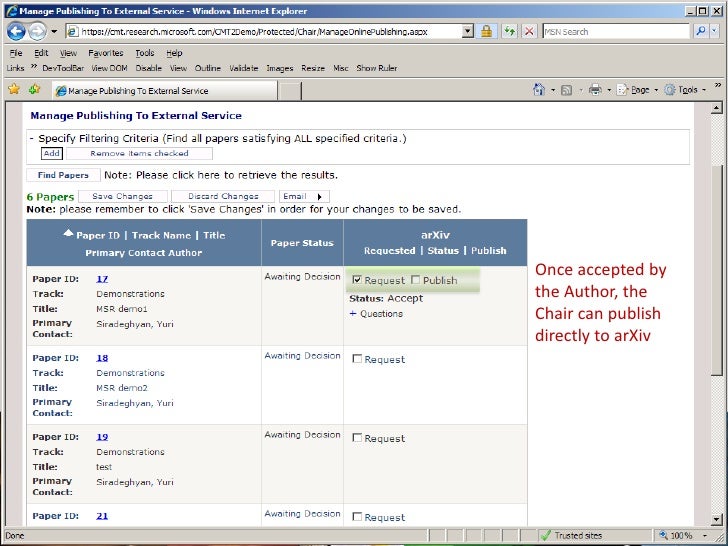Open the View menu
The image size is (728, 546).
click(68, 53)
